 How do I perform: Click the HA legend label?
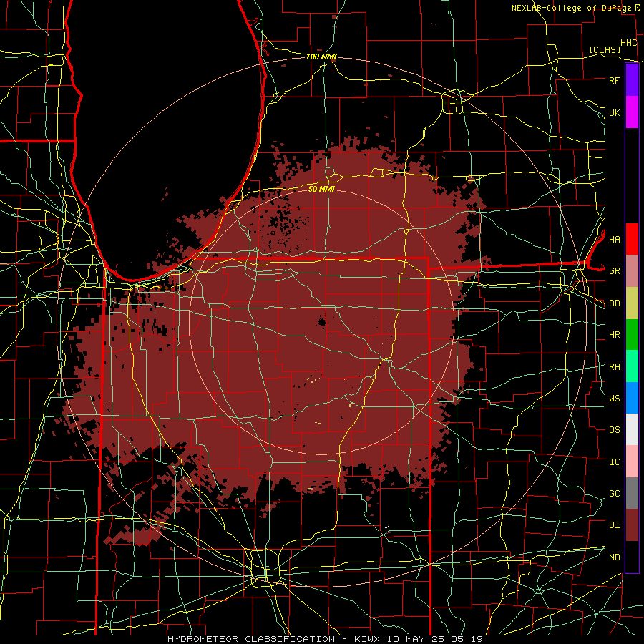pyautogui.click(x=614, y=239)
